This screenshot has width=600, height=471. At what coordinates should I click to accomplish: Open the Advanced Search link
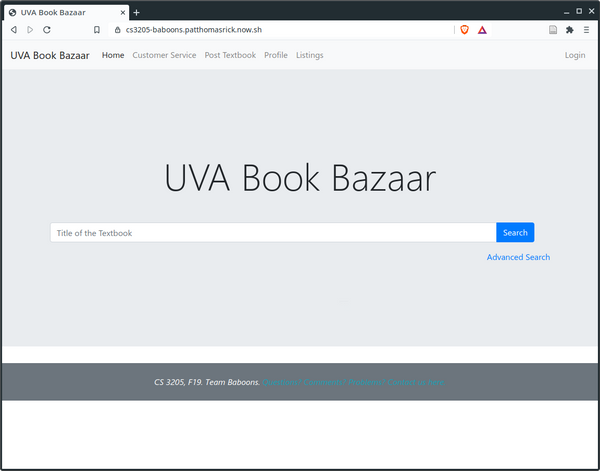click(x=518, y=257)
